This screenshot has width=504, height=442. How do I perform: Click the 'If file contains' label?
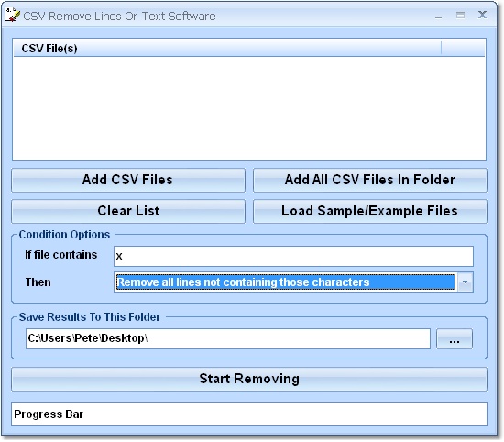pyautogui.click(x=61, y=255)
